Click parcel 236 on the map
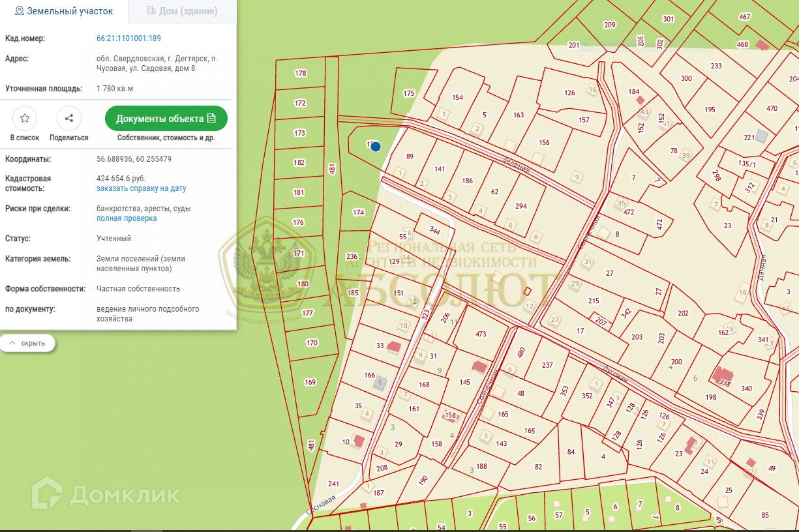This screenshot has width=799, height=532. tap(352, 256)
